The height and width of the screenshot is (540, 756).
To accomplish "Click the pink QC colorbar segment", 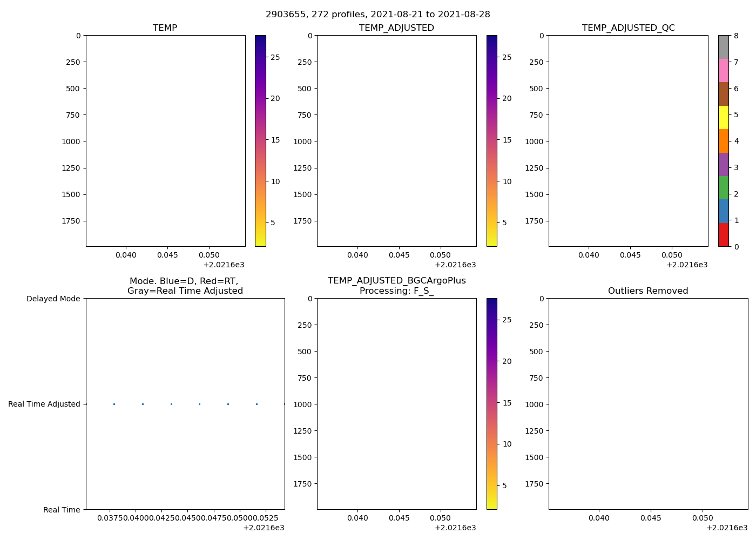I will point(723,70).
